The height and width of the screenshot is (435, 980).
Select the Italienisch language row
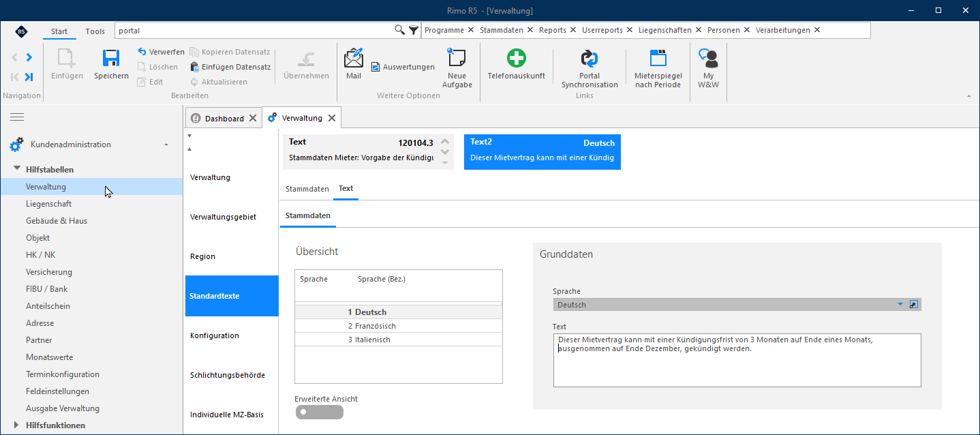coord(399,340)
